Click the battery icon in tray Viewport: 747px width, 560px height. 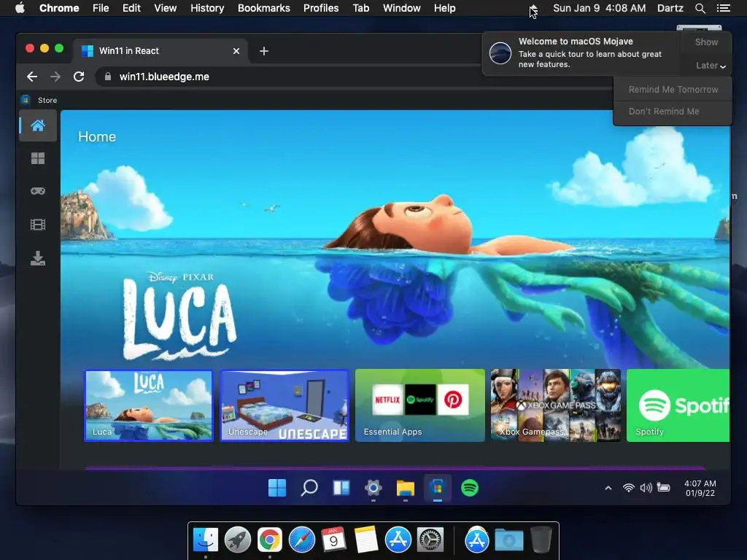click(664, 487)
